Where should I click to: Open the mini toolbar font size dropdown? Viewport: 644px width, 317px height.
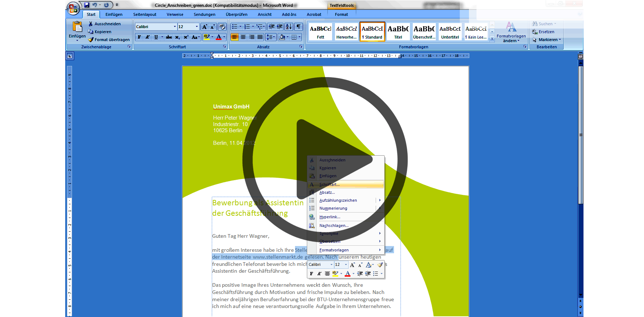(x=346, y=265)
